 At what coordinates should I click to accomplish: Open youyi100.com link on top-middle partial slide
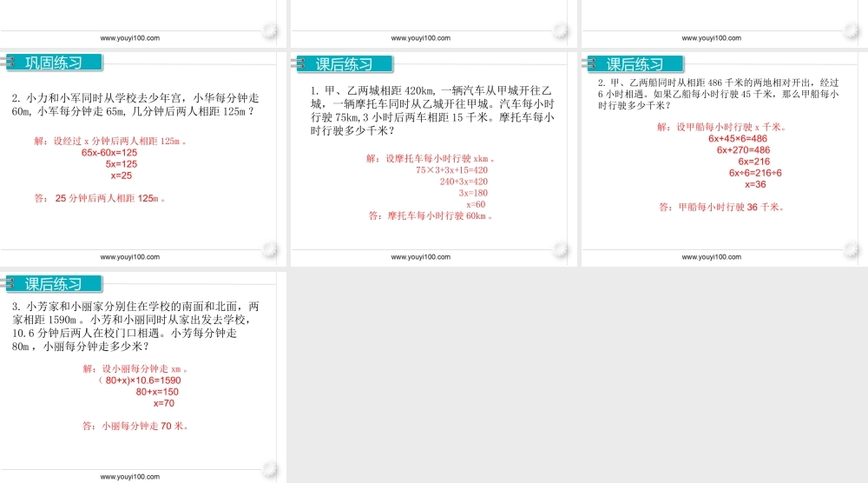pos(421,38)
